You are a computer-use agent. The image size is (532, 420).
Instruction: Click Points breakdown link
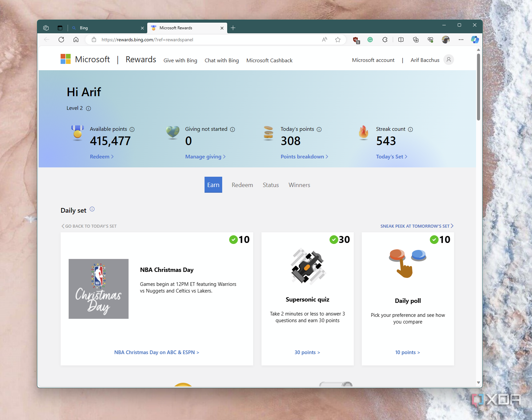[x=304, y=156]
